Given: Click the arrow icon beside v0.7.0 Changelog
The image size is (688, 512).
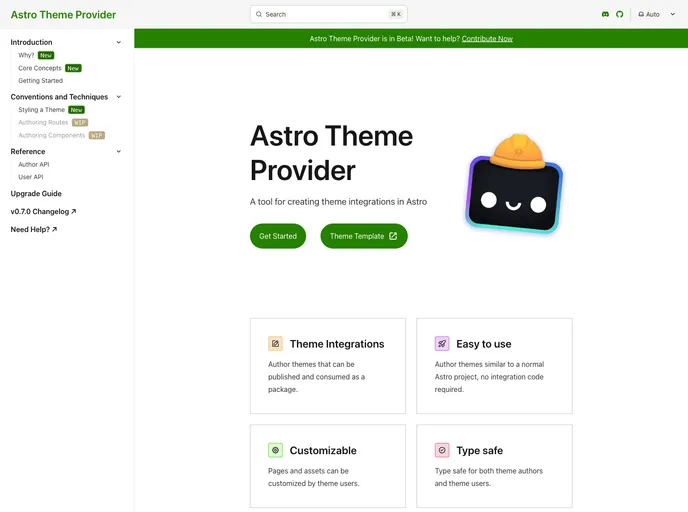Looking at the screenshot, I should coord(74,211).
